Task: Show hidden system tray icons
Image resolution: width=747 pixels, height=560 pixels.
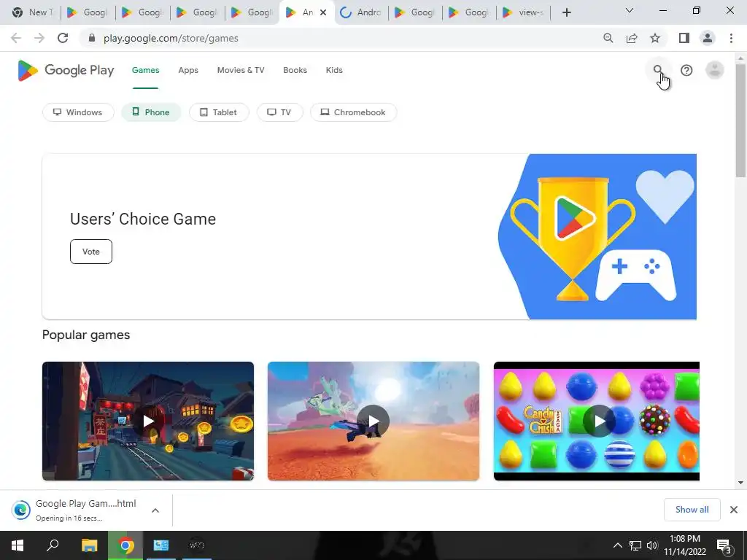Action: pos(617,545)
